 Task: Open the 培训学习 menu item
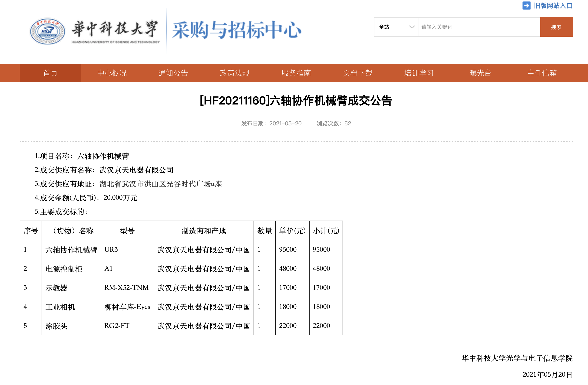click(x=419, y=73)
